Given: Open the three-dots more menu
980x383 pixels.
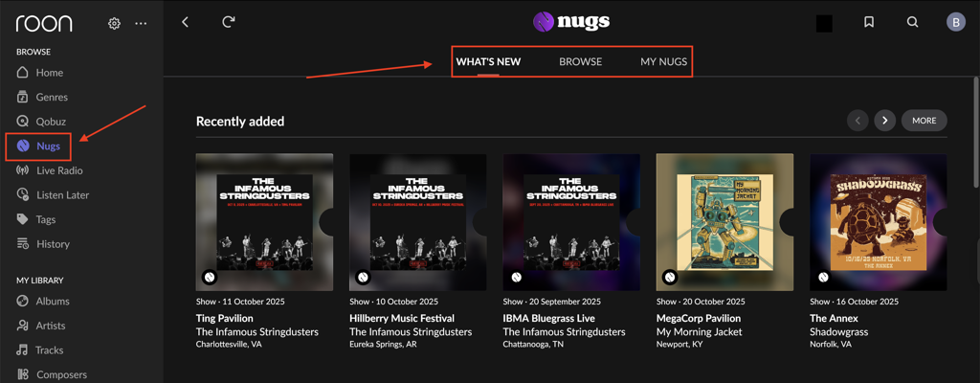Looking at the screenshot, I should click(x=141, y=23).
